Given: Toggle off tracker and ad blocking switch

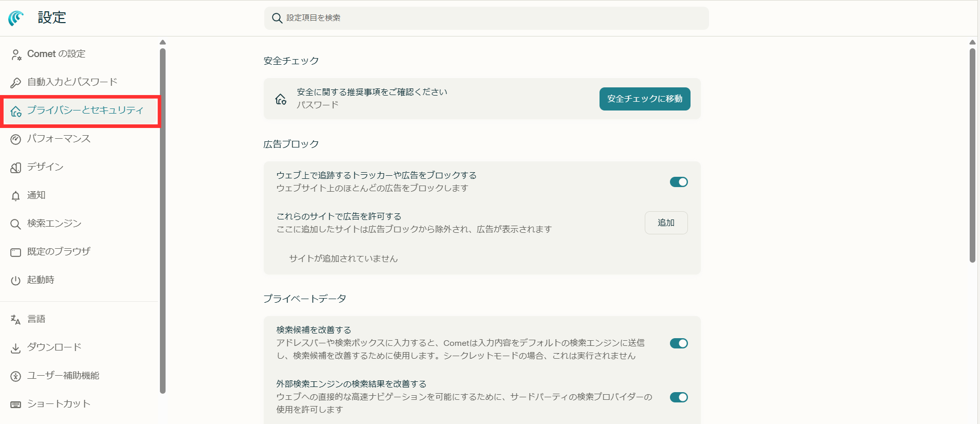Looking at the screenshot, I should pos(678,182).
